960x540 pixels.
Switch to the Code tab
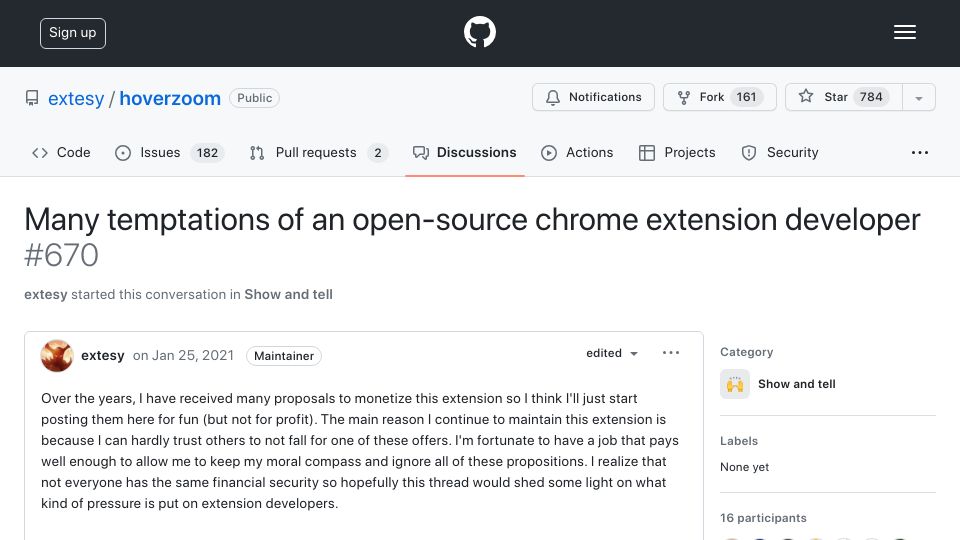(x=61, y=152)
